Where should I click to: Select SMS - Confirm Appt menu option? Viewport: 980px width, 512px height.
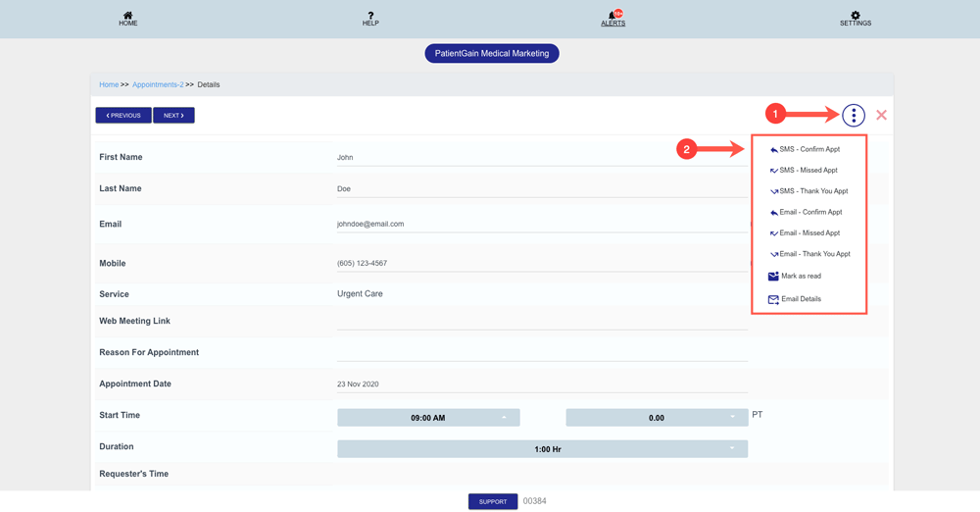pyautogui.click(x=808, y=150)
